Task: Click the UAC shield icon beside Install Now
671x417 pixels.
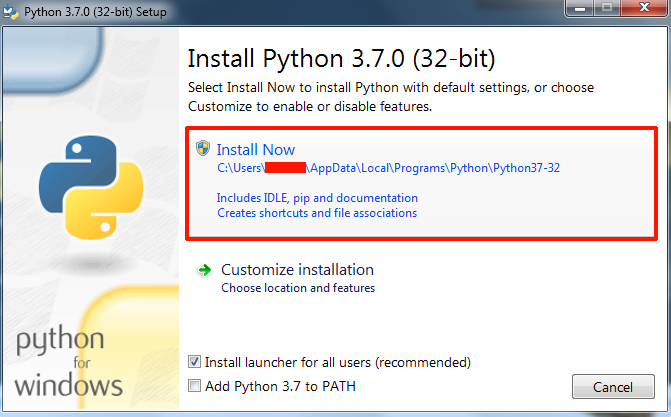Action: coord(204,150)
